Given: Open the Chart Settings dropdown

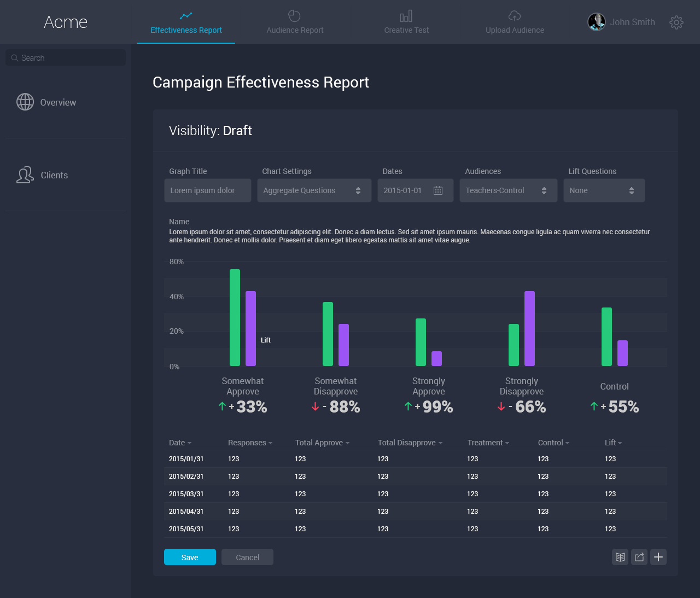Looking at the screenshot, I should 314,190.
